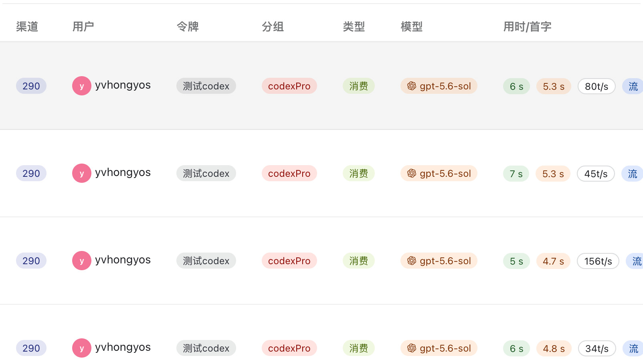
Task: Click the 4.8 s first-token badge
Action: (554, 348)
